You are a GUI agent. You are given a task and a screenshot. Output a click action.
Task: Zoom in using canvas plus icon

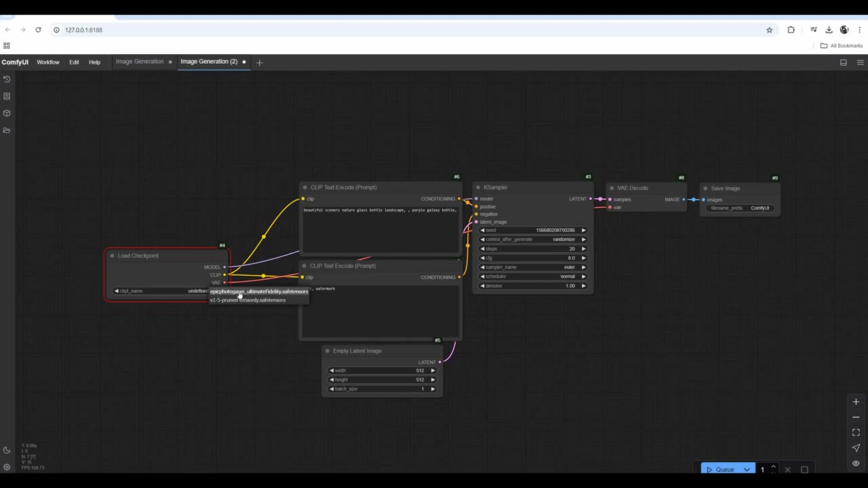click(856, 402)
